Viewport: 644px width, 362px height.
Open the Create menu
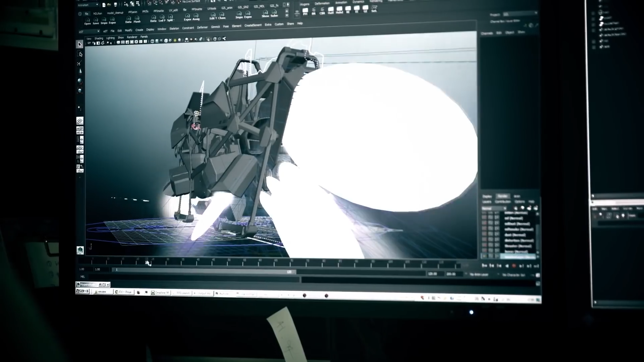click(x=139, y=30)
